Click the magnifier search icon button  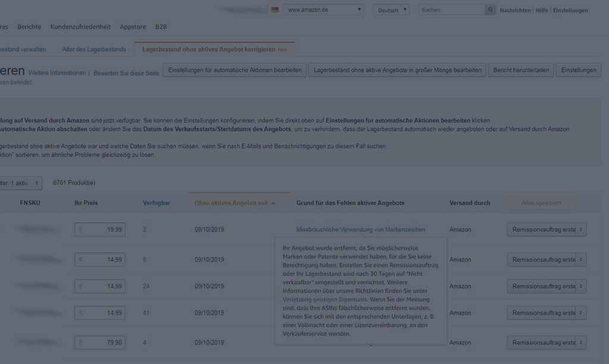point(490,10)
